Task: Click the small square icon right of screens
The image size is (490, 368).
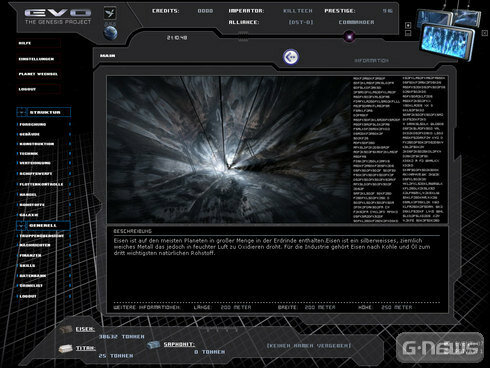Action: click(485, 33)
